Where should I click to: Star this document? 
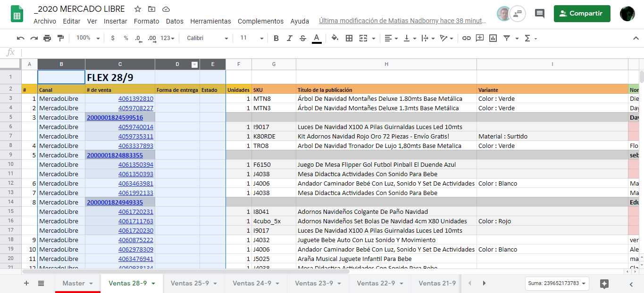click(138, 9)
